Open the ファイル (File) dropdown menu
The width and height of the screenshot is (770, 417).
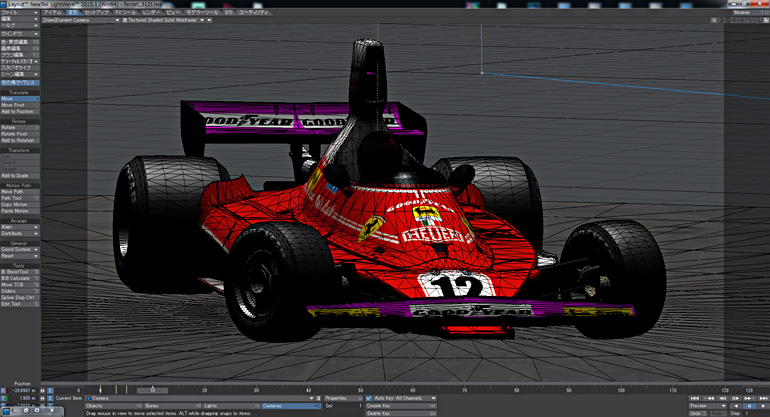20,13
